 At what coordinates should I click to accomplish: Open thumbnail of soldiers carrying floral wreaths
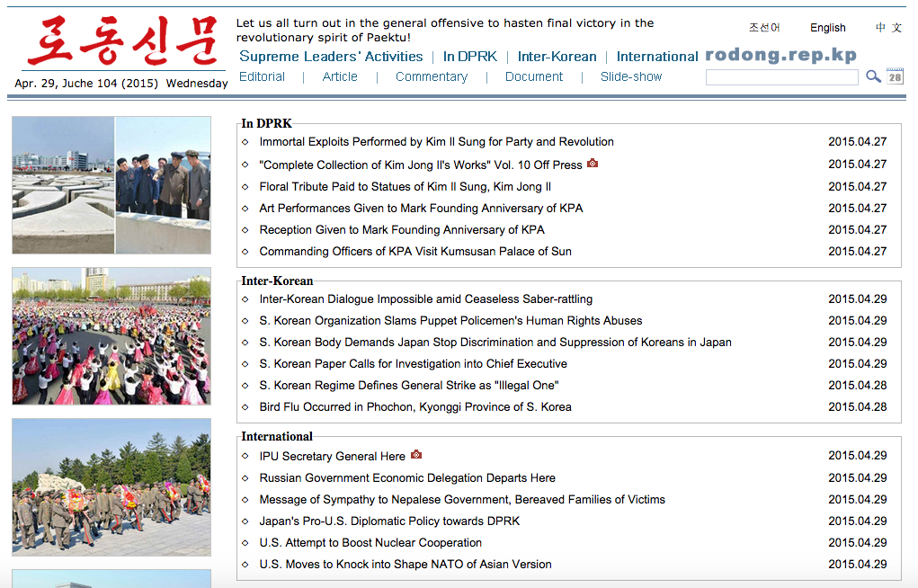pos(111,487)
